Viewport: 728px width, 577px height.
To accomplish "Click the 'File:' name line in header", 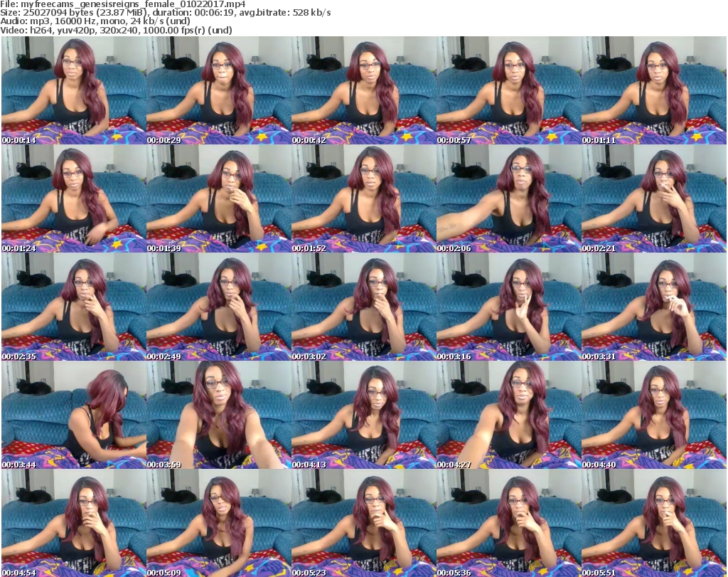I will [123, 4].
